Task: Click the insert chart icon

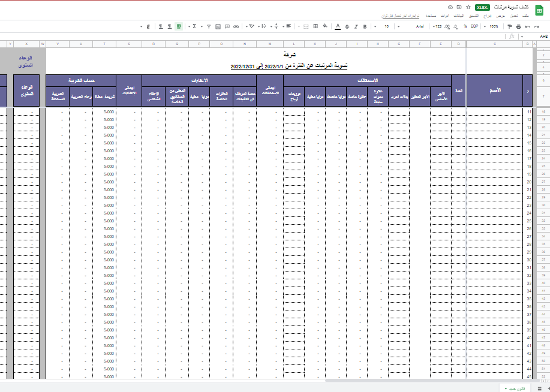Action: point(218,26)
